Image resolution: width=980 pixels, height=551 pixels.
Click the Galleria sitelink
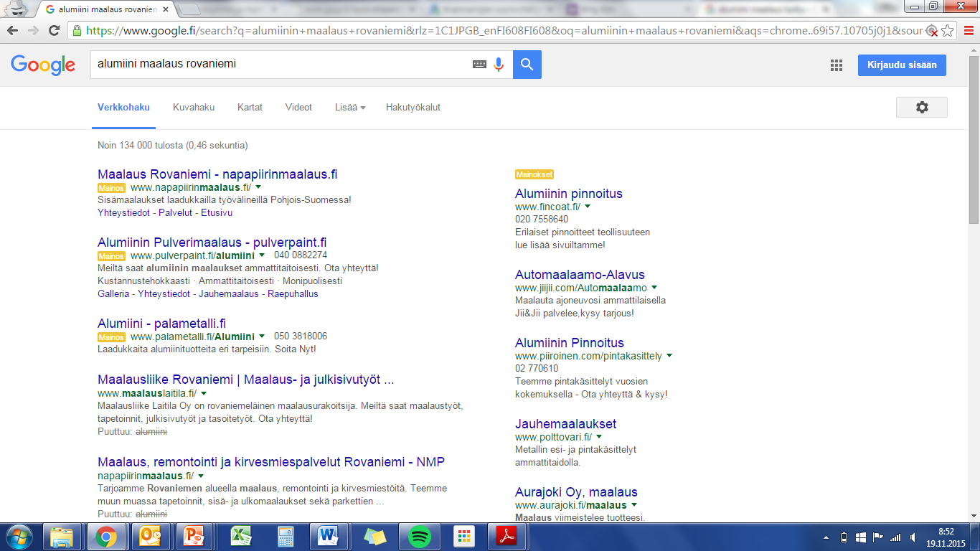(113, 294)
